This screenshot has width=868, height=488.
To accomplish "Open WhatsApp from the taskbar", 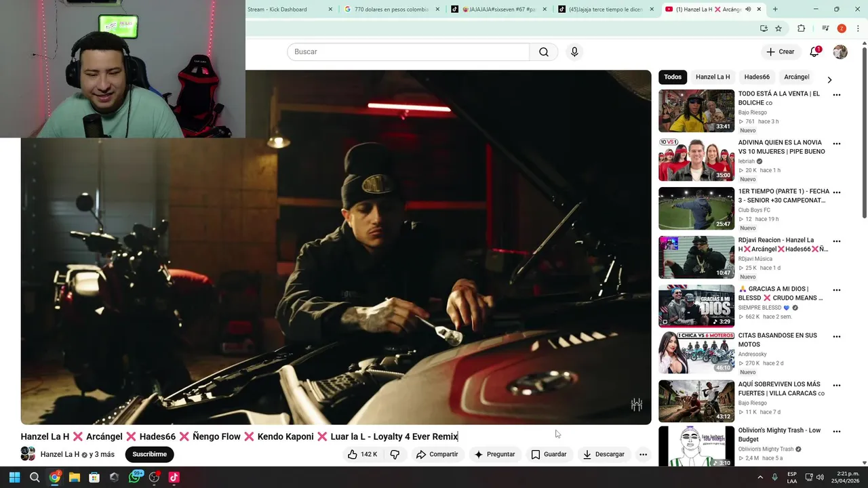I will 135,477.
